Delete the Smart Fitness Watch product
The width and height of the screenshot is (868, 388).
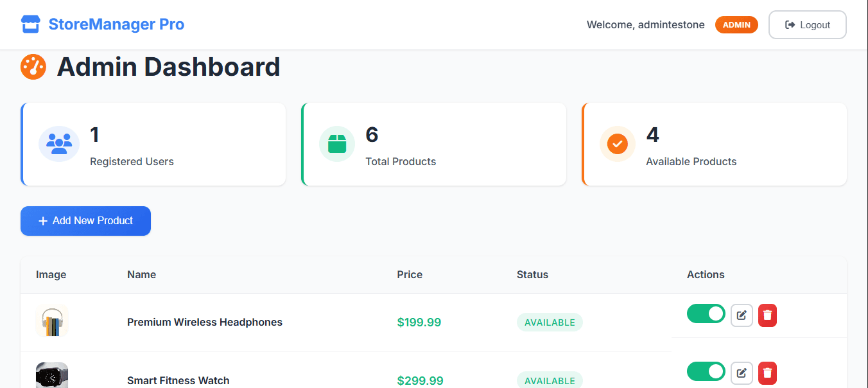pyautogui.click(x=767, y=373)
